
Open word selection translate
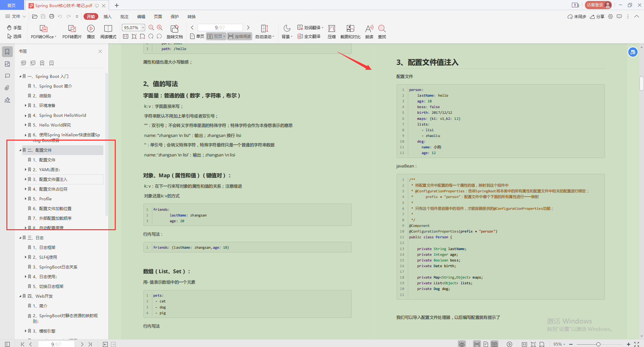coord(310,28)
